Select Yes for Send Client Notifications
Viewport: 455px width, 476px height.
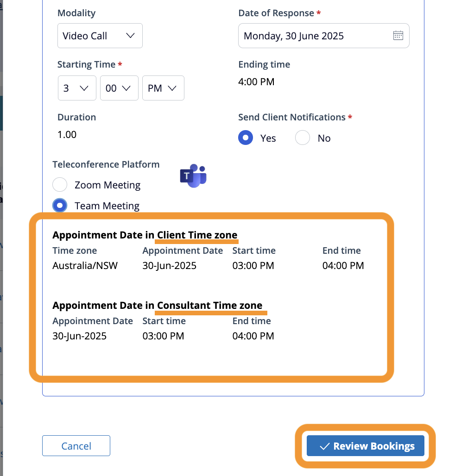[x=246, y=138]
